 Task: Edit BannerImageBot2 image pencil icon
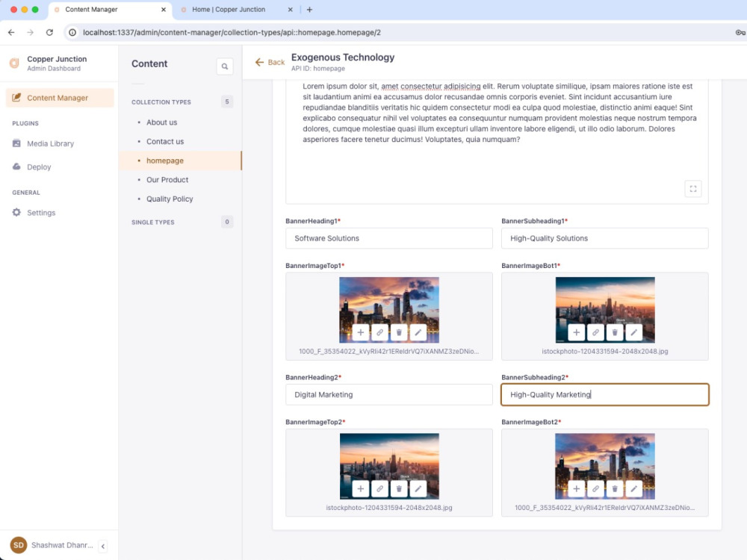pos(633,488)
